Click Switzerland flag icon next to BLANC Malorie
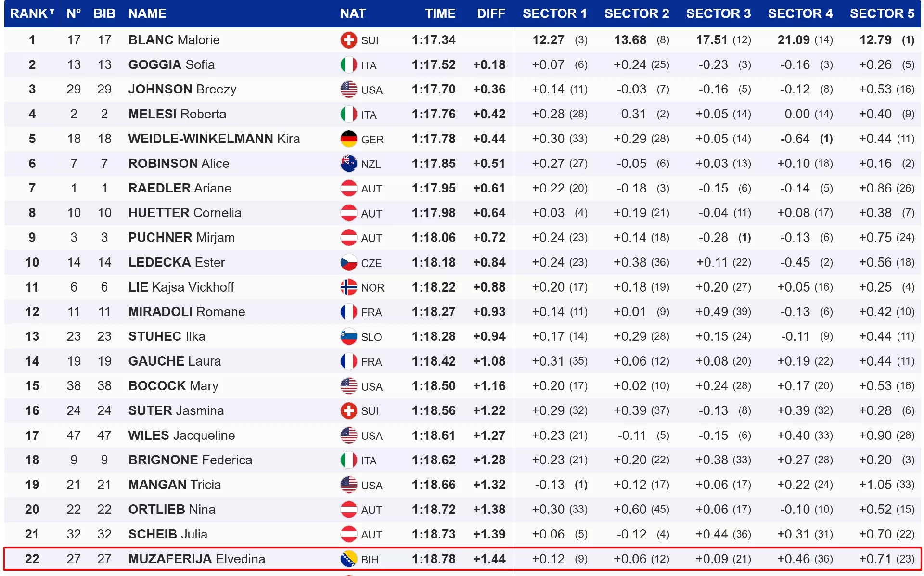This screenshot has height=576, width=924. (348, 40)
